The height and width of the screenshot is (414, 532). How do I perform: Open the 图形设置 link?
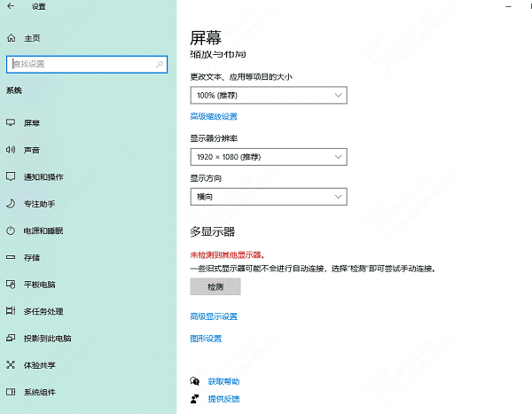206,338
